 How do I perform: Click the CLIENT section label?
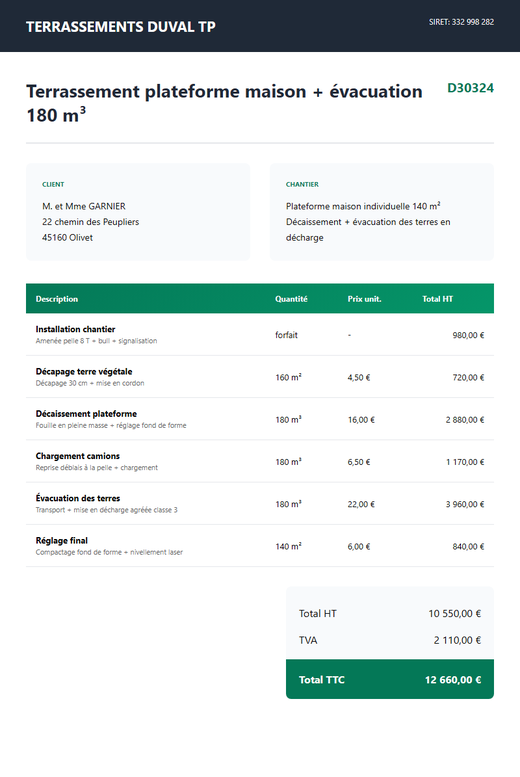[x=53, y=184]
